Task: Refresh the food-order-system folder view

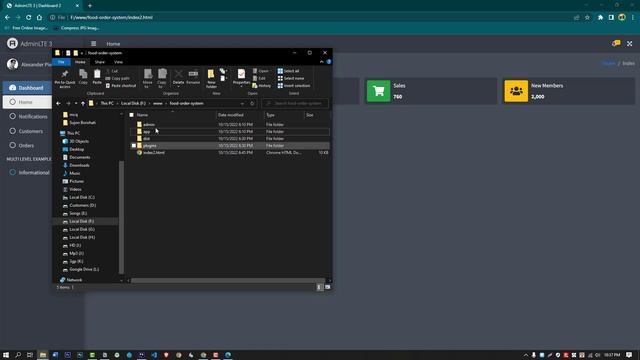Action: [252, 104]
